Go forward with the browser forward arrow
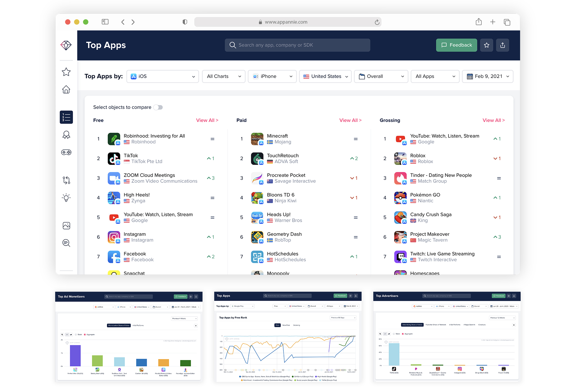Image resolution: width=585 pixels, height=392 pixels. [x=133, y=22]
